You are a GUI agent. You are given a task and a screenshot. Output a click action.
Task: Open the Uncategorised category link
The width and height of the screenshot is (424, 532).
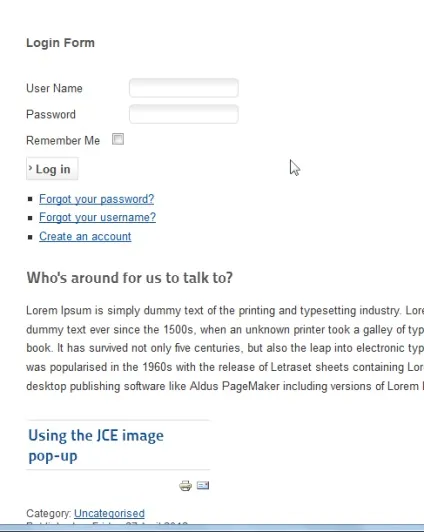[109, 513]
